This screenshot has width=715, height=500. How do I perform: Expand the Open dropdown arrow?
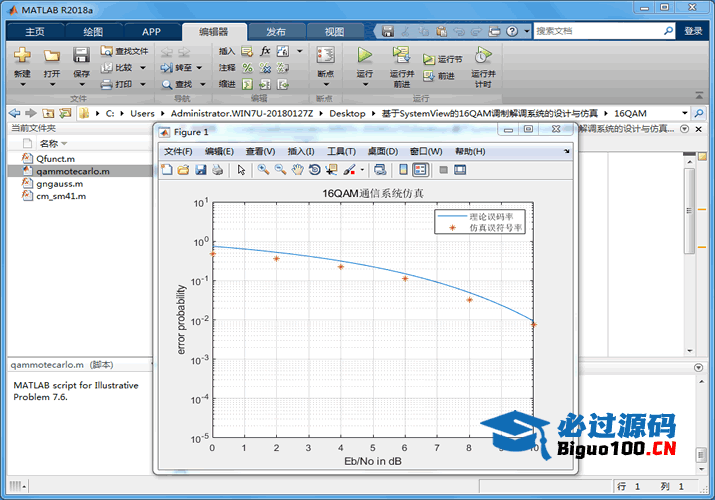(52, 85)
